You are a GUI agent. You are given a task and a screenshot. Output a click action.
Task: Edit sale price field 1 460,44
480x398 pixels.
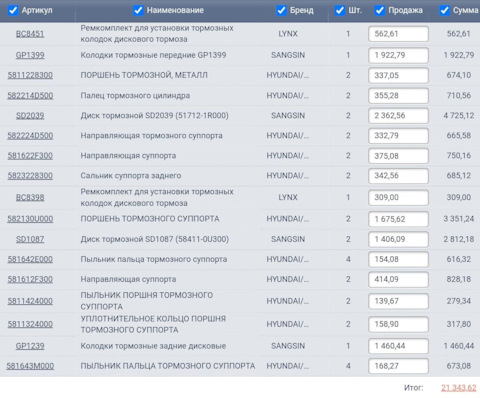click(x=398, y=346)
